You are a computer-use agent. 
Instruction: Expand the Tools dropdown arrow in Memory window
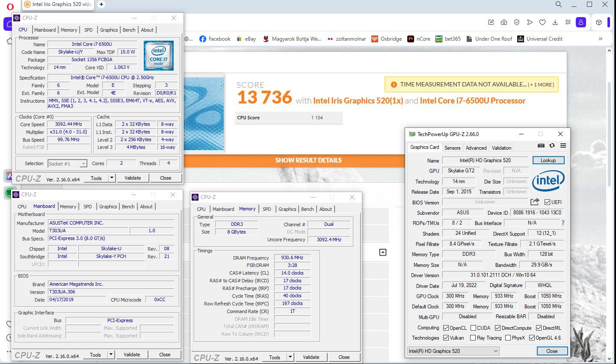[x=290, y=357]
